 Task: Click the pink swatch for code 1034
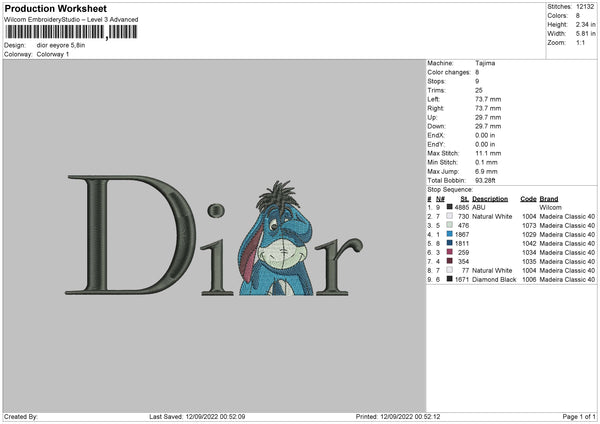(450, 252)
